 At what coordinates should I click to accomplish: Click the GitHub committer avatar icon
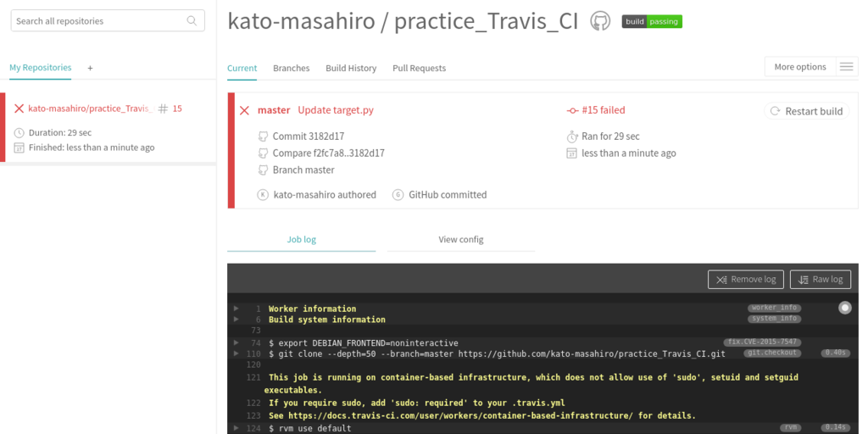(398, 195)
